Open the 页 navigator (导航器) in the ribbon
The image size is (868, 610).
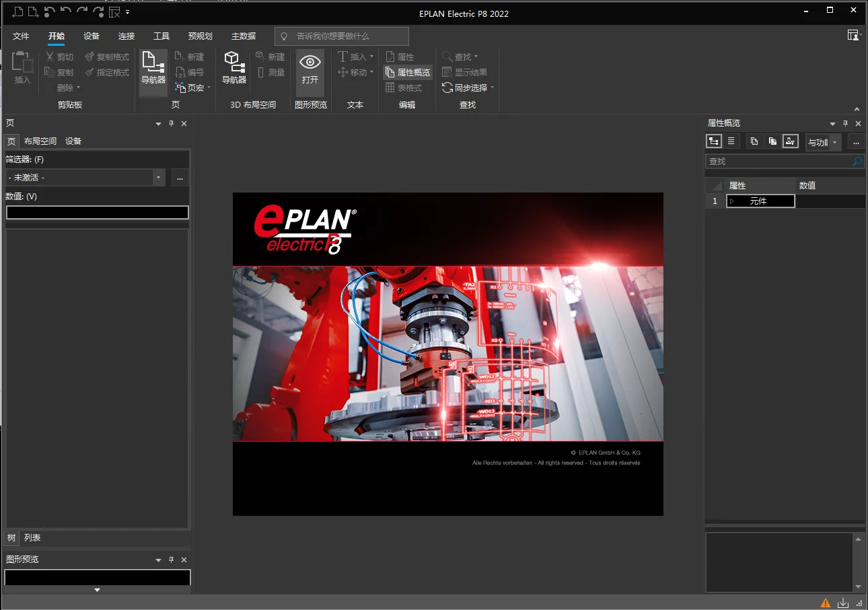tap(153, 68)
